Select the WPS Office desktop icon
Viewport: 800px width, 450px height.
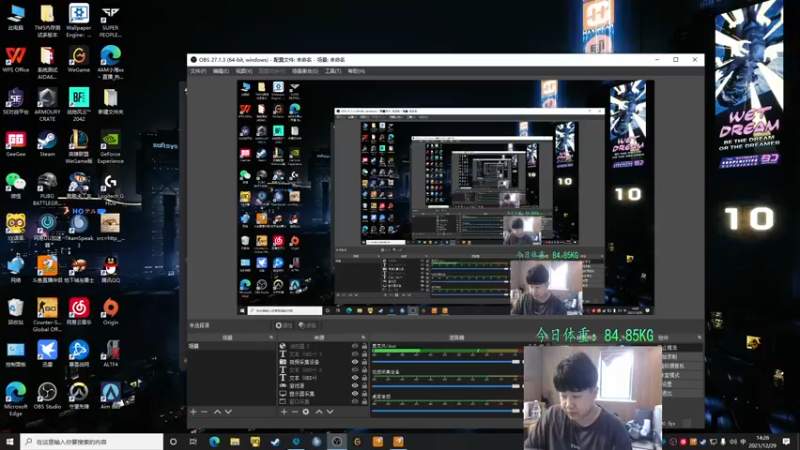(15, 60)
